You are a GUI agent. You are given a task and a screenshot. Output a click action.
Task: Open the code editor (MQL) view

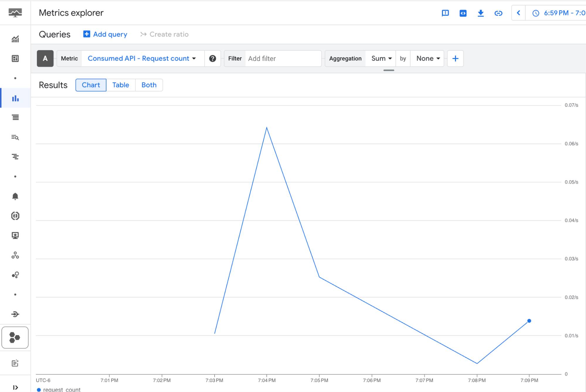pyautogui.click(x=463, y=13)
